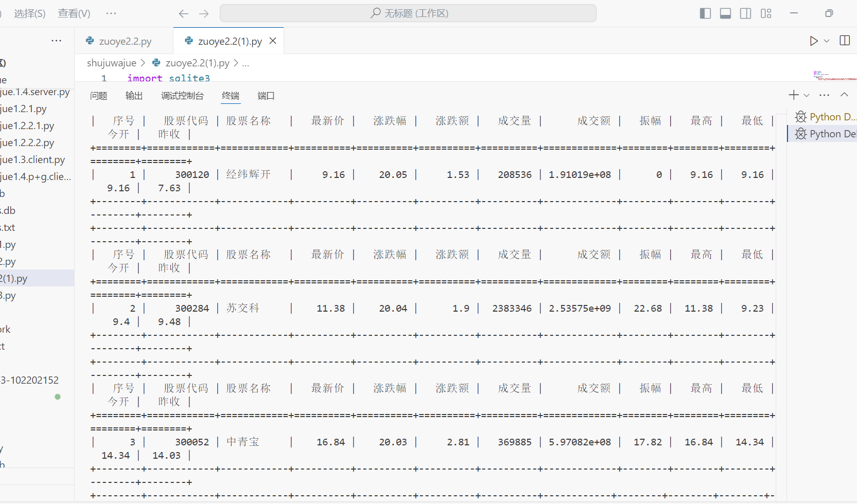Open customize layout icon
This screenshot has height=504, width=857.
coord(766,13)
